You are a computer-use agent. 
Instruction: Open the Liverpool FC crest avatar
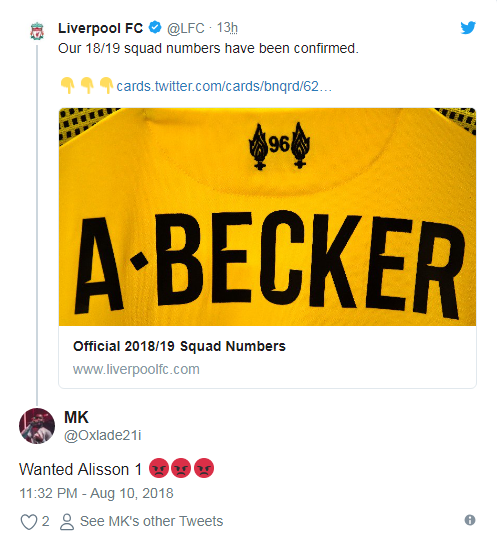[37, 31]
